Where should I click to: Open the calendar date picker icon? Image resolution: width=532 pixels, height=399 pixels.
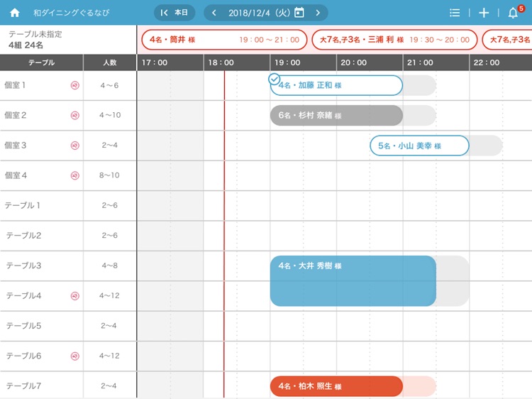(x=299, y=13)
